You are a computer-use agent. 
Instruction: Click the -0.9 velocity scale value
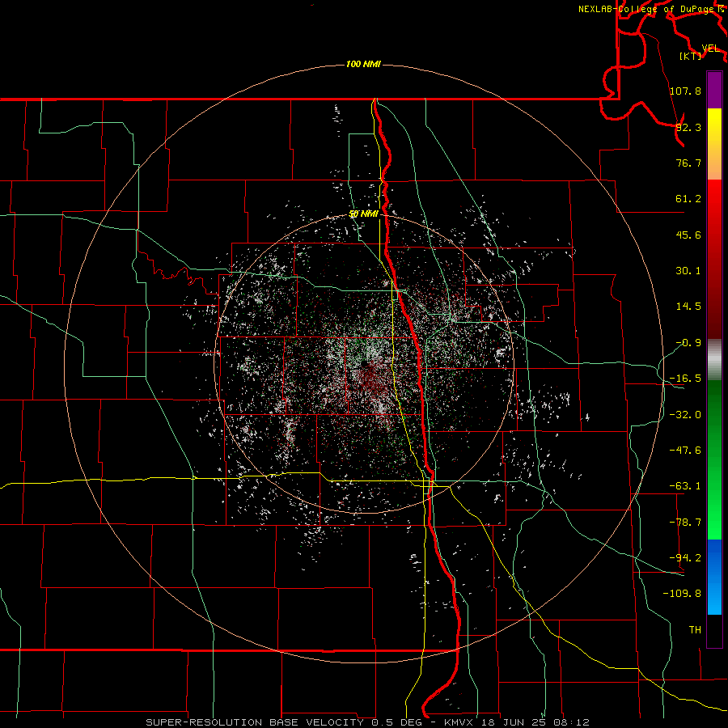tap(688, 343)
